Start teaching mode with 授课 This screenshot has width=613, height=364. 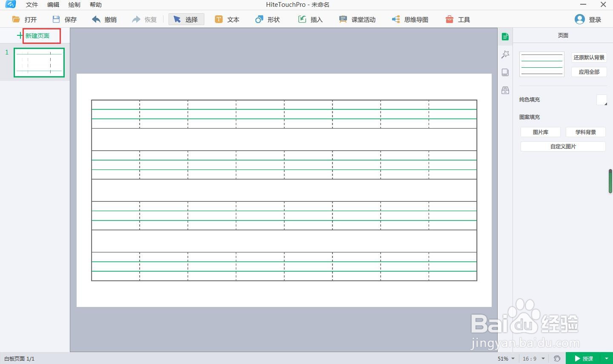(x=583, y=358)
